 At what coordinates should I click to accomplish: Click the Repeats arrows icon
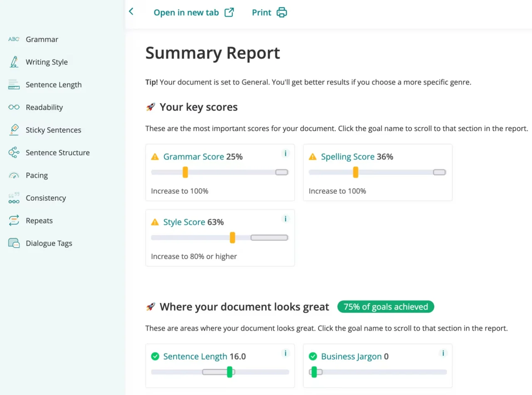(x=14, y=221)
